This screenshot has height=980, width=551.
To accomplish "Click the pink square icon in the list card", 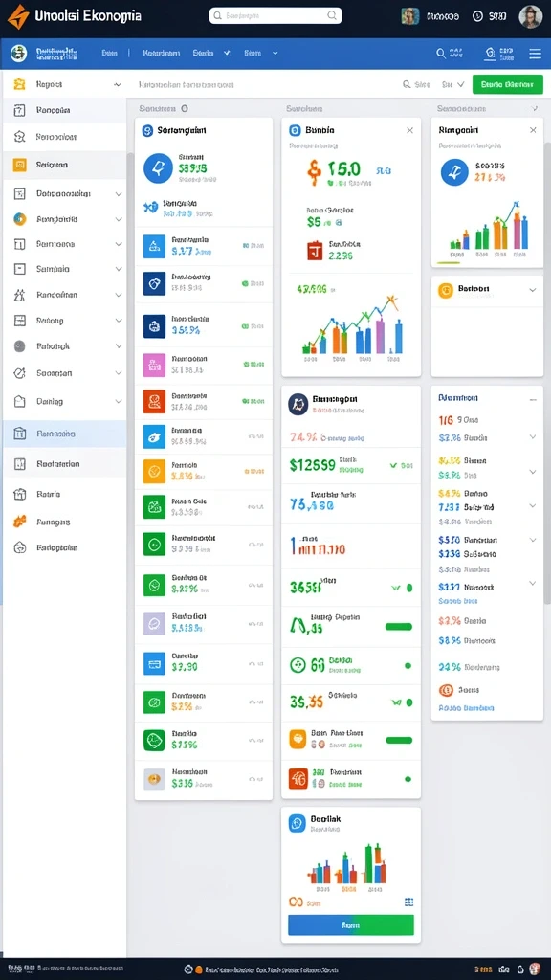I will tap(154, 365).
